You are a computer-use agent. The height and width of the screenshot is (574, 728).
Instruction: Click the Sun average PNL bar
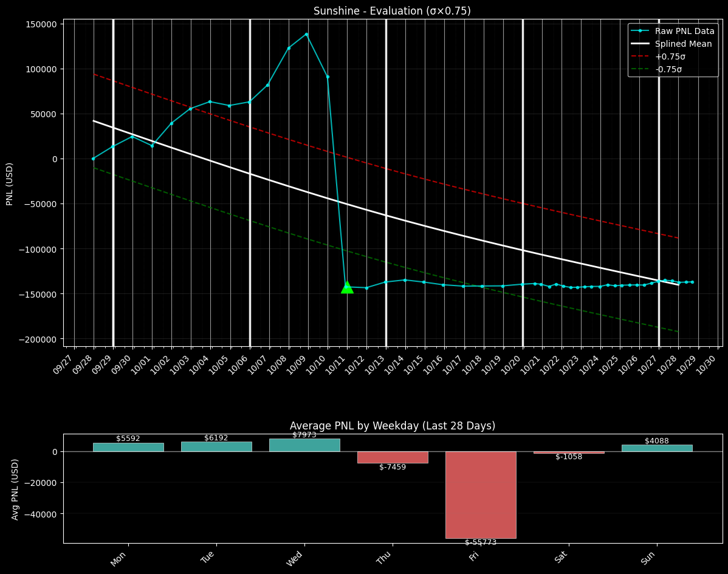tap(657, 448)
